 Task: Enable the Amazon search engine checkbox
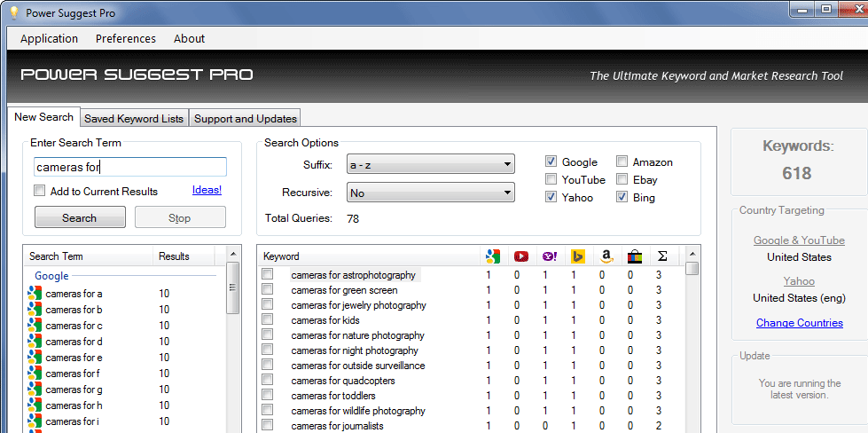point(622,161)
